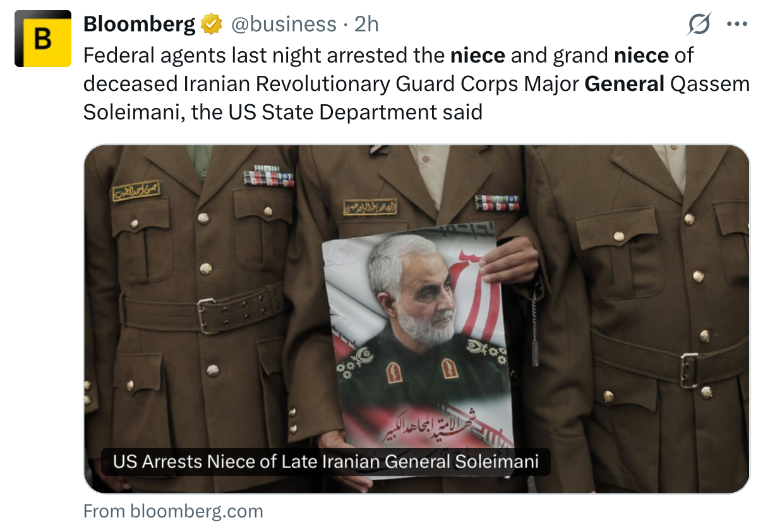The image size is (775, 532).
Task: Follow the From bloomberg.com source link
Action: click(173, 511)
